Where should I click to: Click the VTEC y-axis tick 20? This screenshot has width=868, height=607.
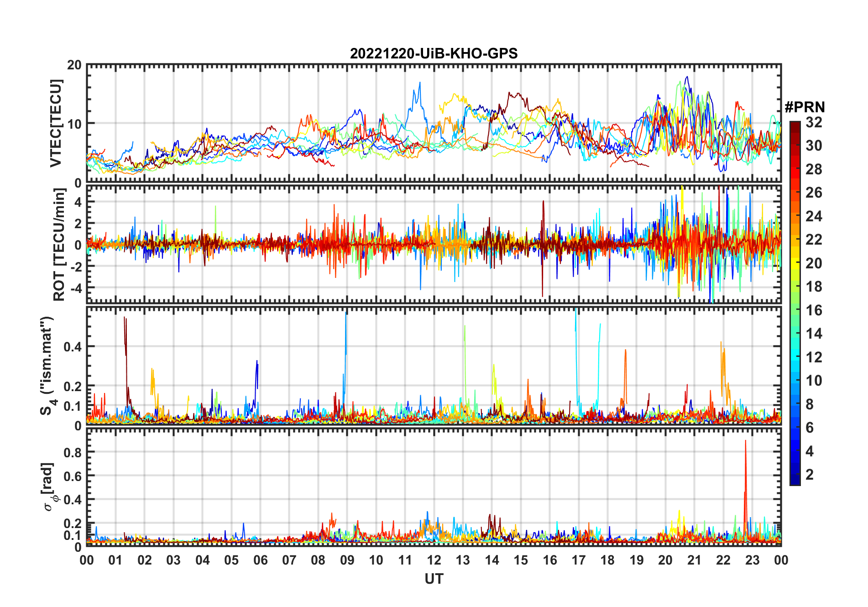tap(74, 65)
